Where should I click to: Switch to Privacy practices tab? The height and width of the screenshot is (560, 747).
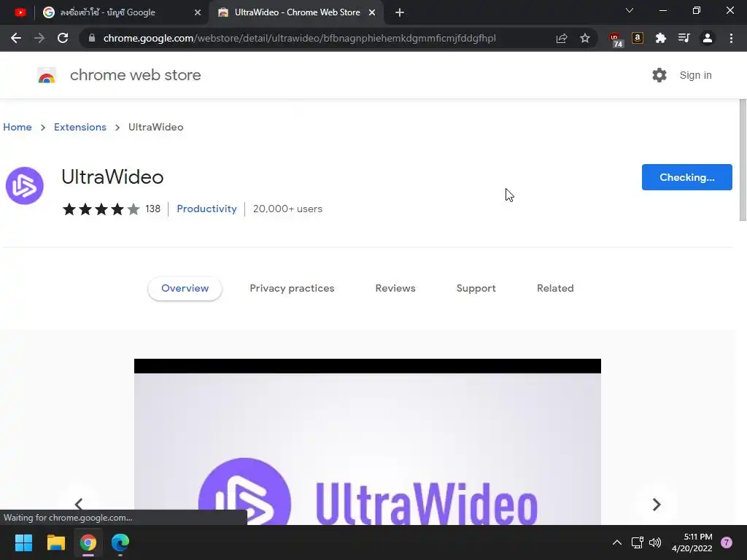(x=292, y=288)
